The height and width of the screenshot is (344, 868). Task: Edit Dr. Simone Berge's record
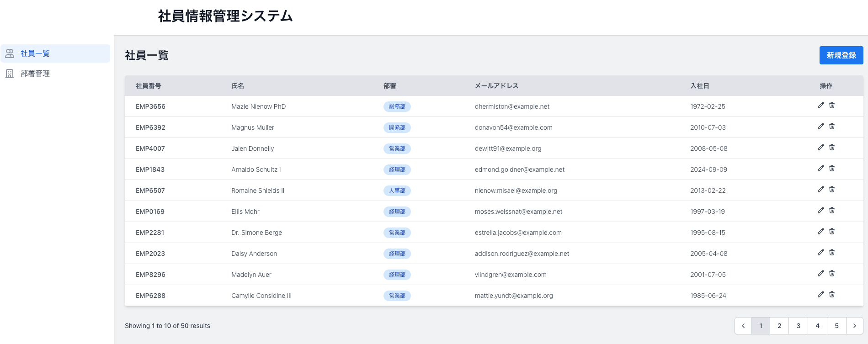coord(821,232)
